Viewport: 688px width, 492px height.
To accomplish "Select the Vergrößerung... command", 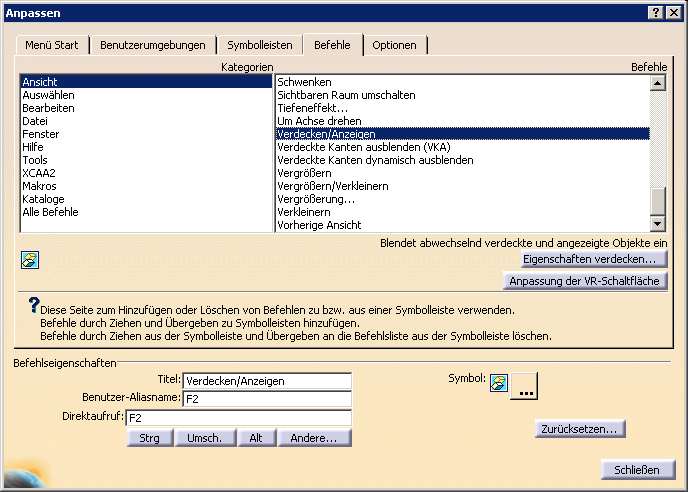I will point(462,199).
